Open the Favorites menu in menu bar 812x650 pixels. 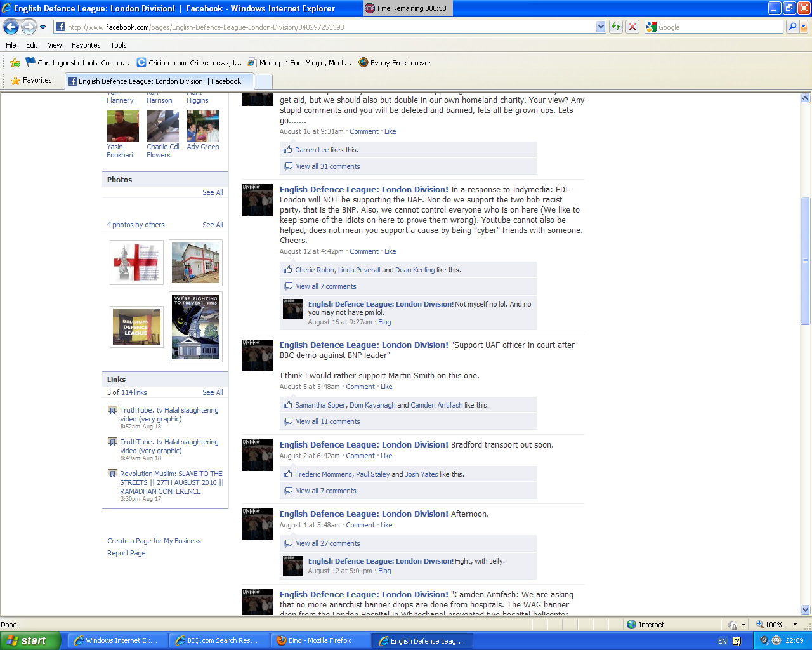point(86,45)
